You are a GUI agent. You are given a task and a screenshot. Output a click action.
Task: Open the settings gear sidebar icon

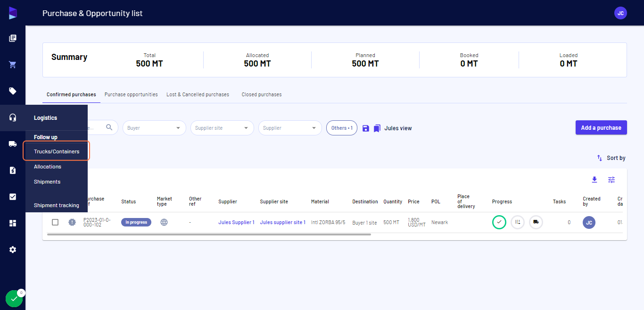click(13, 250)
